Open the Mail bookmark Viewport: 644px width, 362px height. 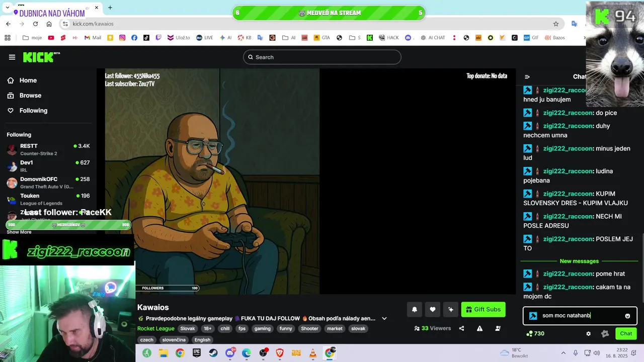point(93,38)
